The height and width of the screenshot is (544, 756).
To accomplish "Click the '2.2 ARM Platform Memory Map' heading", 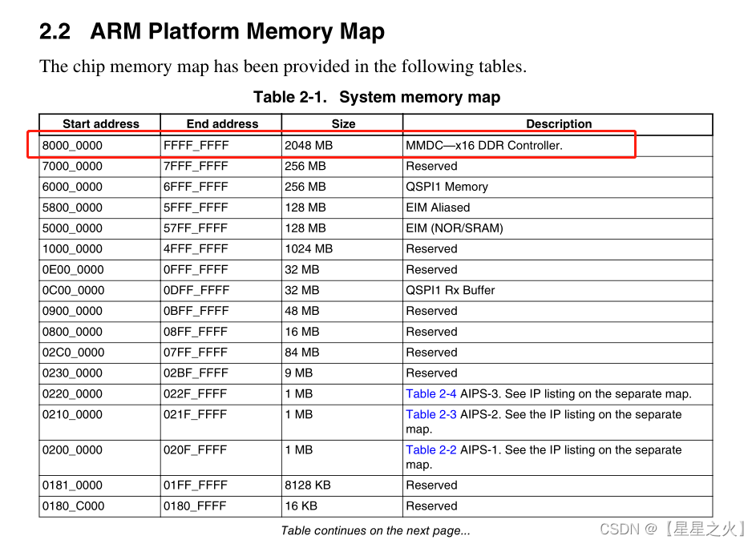I will [212, 31].
